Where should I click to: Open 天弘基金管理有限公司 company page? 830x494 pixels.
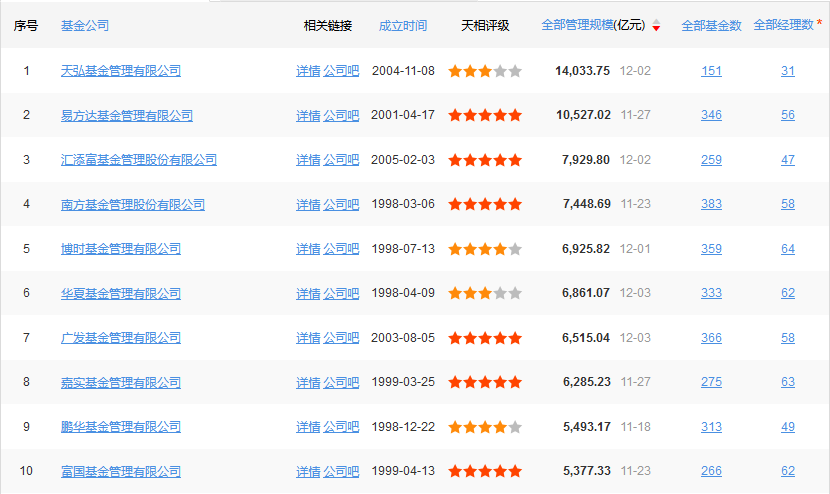[x=121, y=70]
